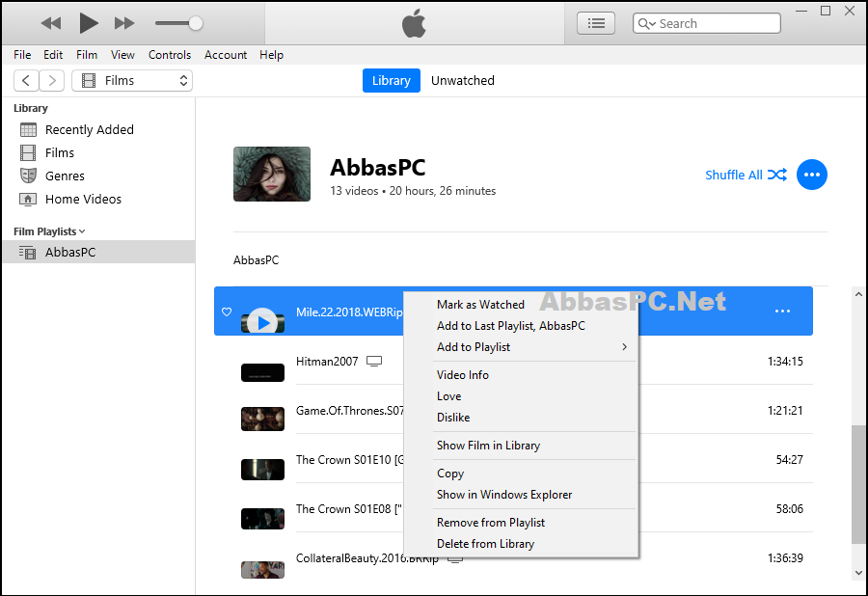Click the fast-forward playback button
The height and width of the screenshot is (596, 868).
[124, 23]
